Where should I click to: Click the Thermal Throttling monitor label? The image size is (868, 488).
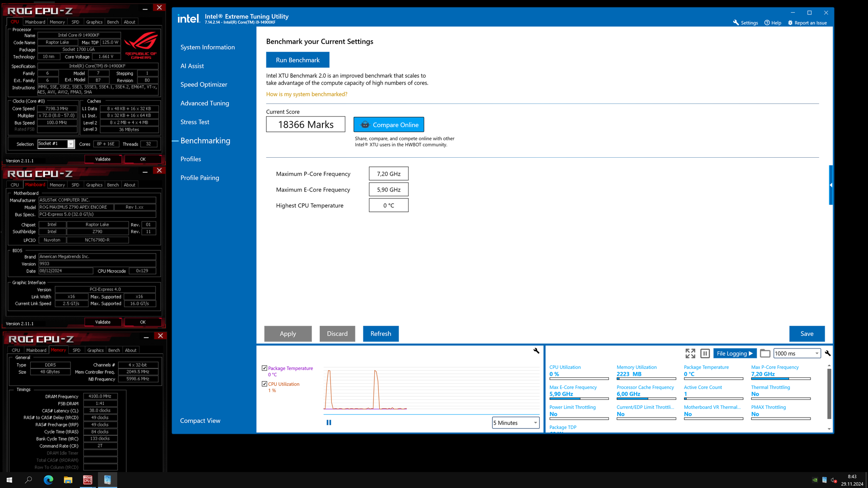[770, 387]
